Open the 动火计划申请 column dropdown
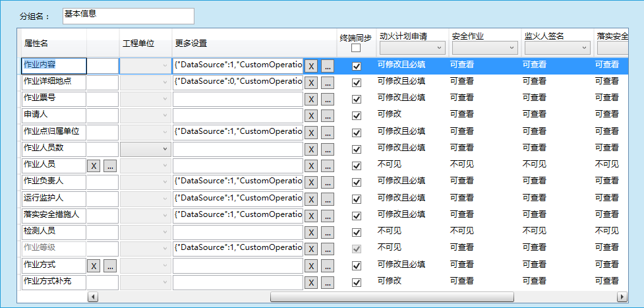The image size is (644, 308). [413, 47]
